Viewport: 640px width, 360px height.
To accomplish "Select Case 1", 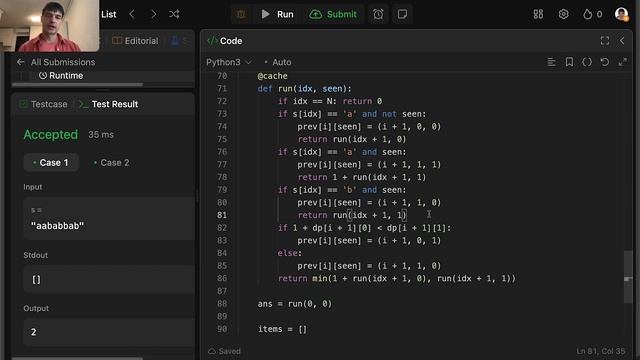I will [x=51, y=162].
